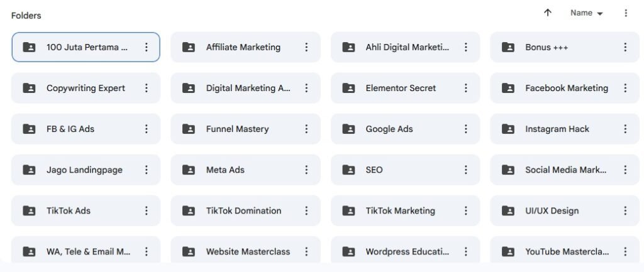Select the Funnel Mastery folder
The width and height of the screenshot is (644, 272).
click(x=237, y=129)
